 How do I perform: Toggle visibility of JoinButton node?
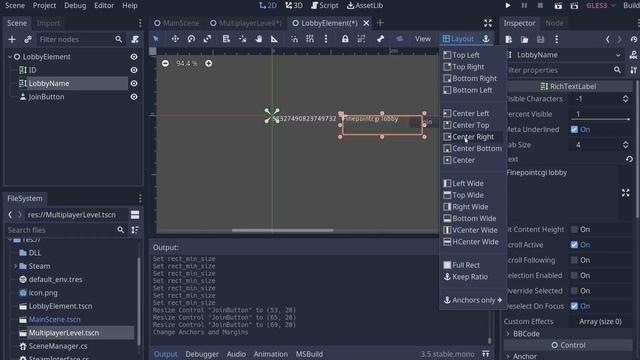tap(134, 97)
